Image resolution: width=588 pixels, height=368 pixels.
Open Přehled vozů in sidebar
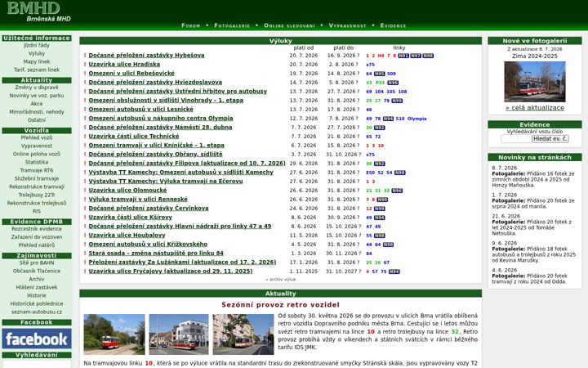pyautogui.click(x=37, y=137)
